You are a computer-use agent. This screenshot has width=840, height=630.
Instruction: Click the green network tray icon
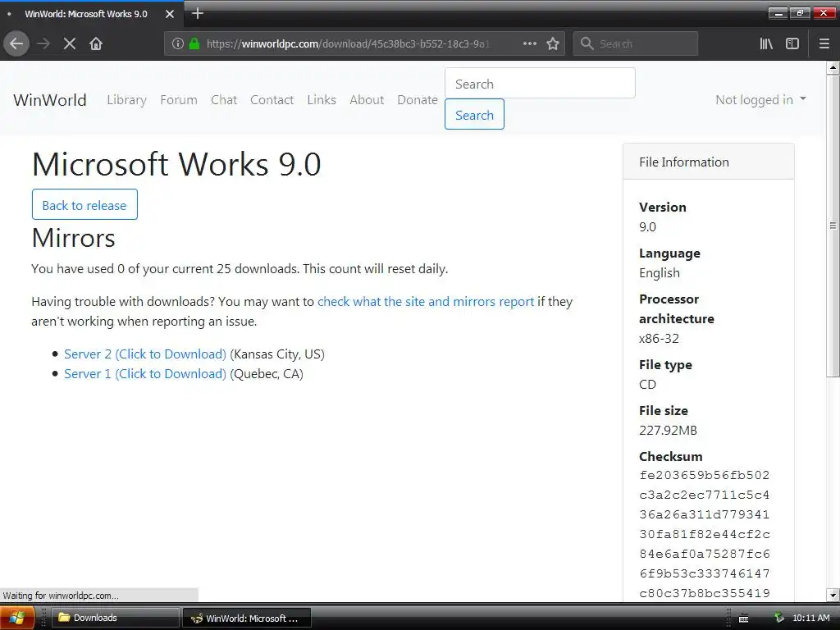[x=779, y=618]
